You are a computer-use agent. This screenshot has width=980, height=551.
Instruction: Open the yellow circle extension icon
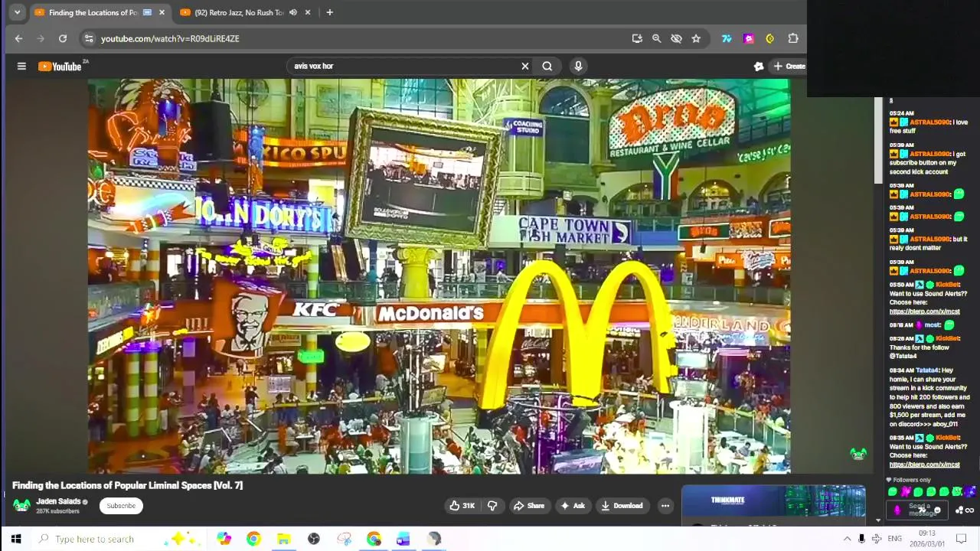[x=770, y=38]
